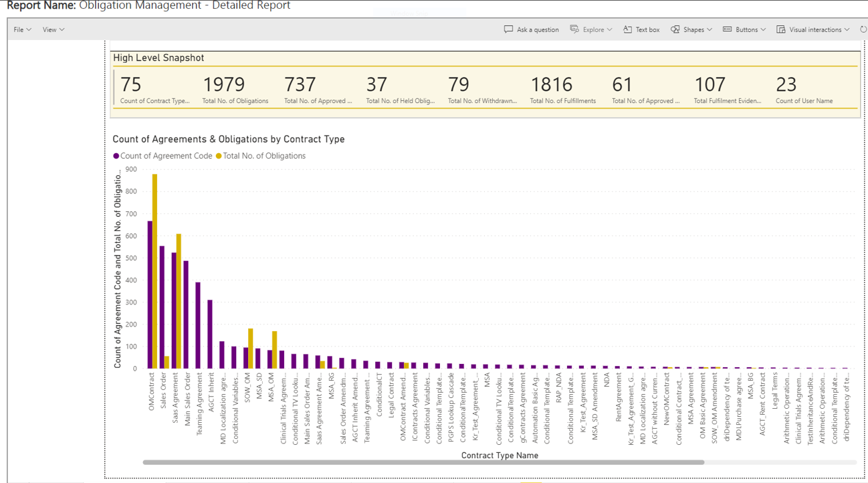Click the Shapes icon in toolbar

[675, 29]
